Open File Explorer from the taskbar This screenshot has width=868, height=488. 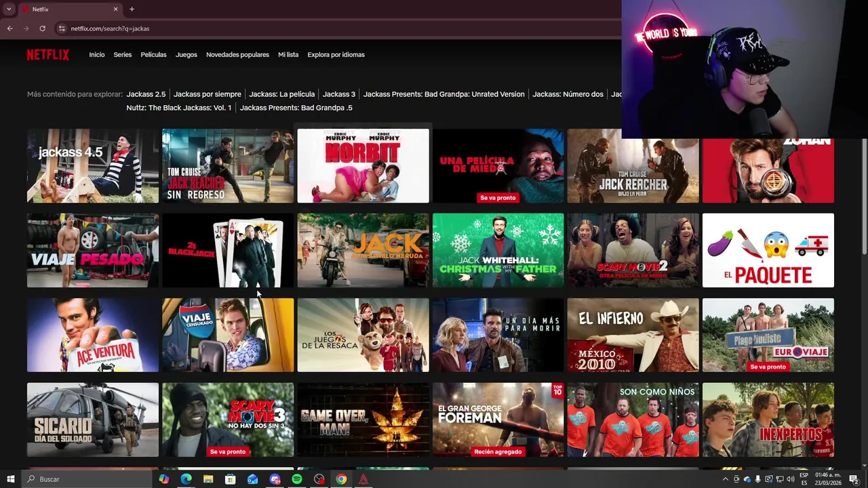208,479
